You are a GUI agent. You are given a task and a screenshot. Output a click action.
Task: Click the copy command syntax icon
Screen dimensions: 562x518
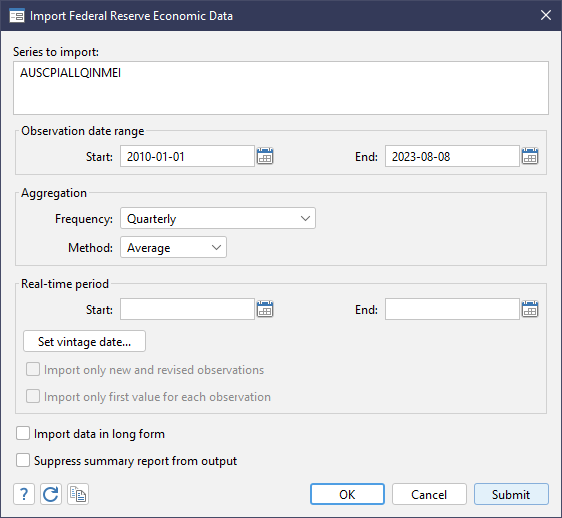tap(78, 494)
